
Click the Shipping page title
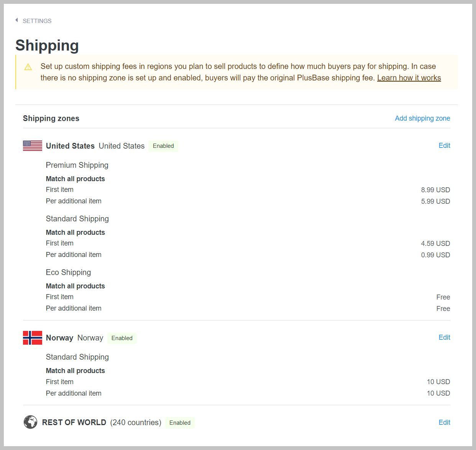coord(47,46)
